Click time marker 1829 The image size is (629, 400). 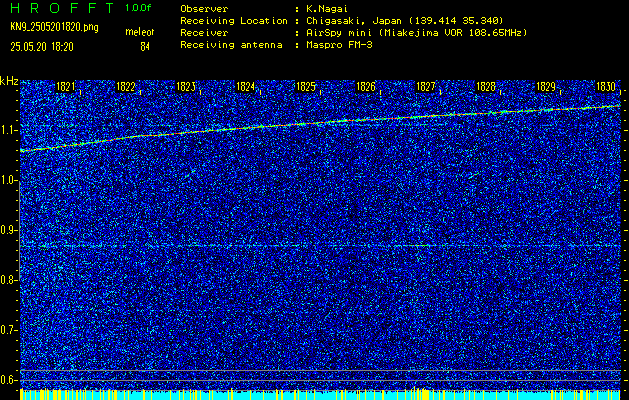tap(546, 87)
